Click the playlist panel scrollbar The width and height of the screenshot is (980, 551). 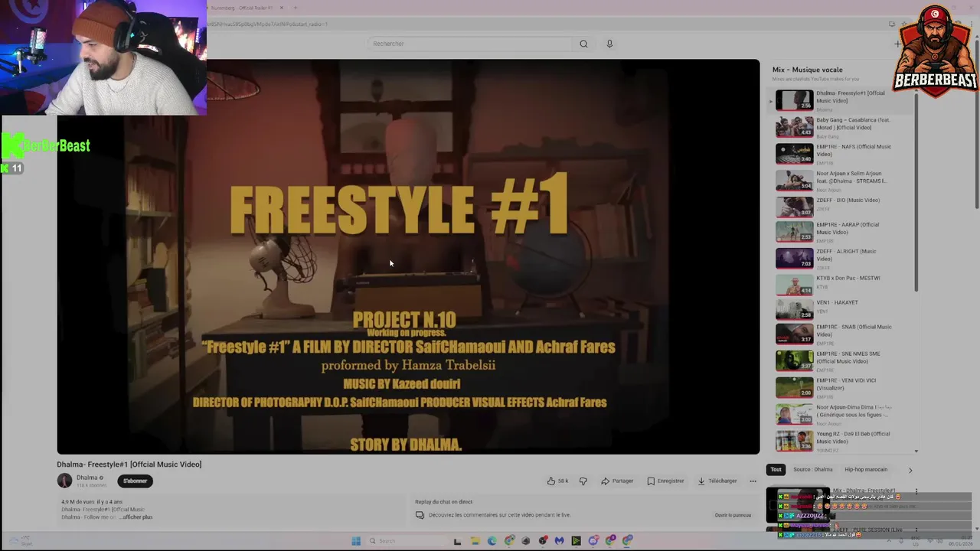[916, 191]
